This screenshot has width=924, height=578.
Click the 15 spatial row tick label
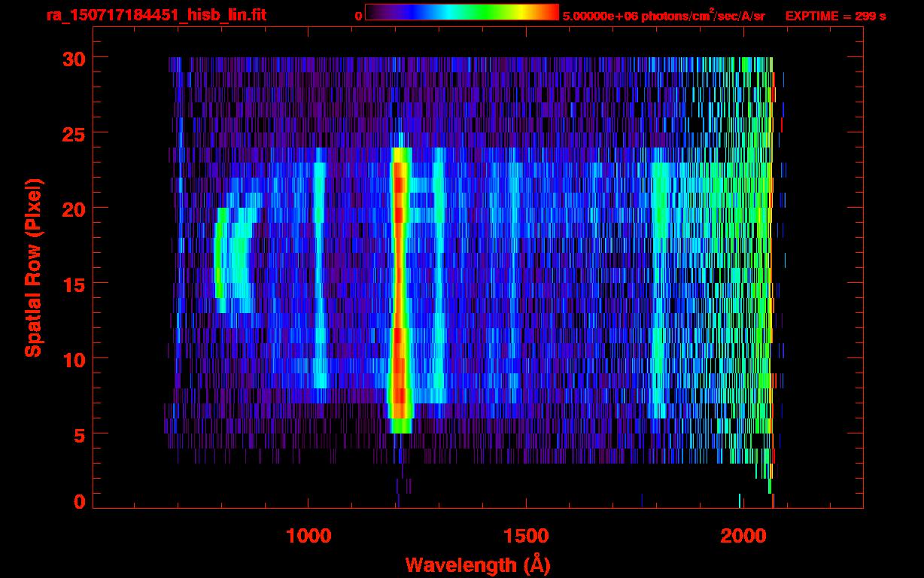[74, 284]
